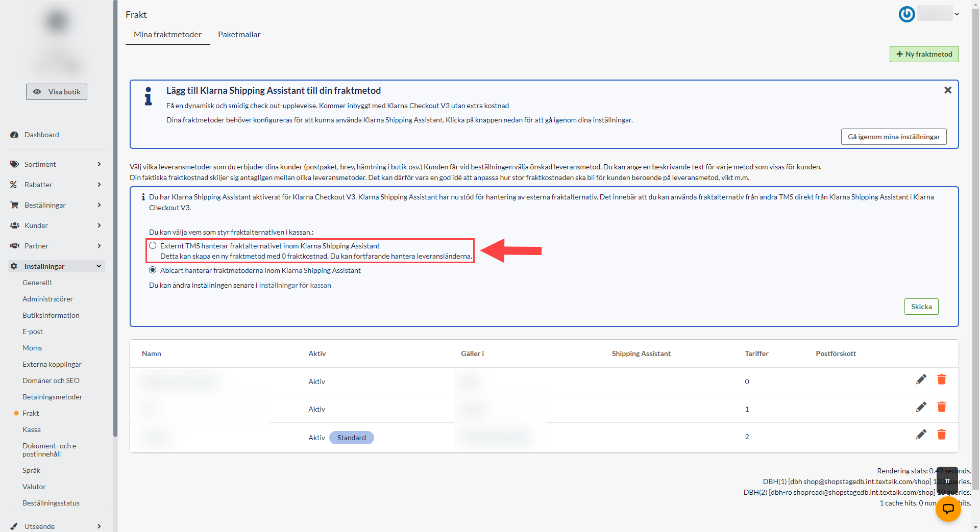
Task: Click the Inställningar gear icon
Action: click(x=14, y=266)
